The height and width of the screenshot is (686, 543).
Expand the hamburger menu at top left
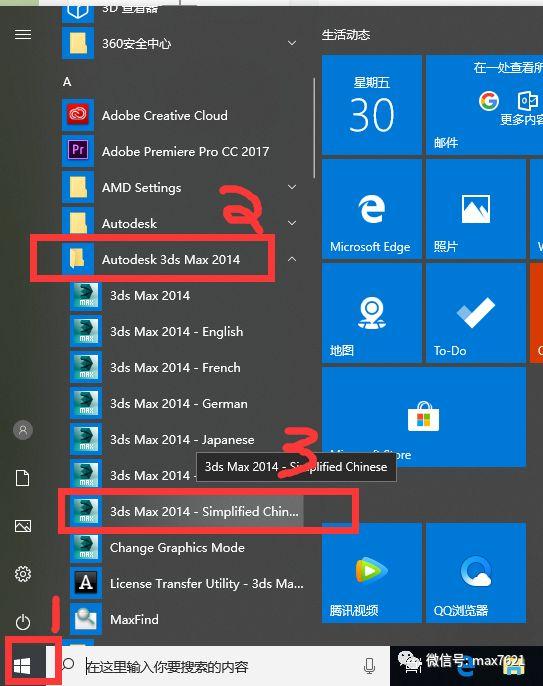[x=23, y=35]
